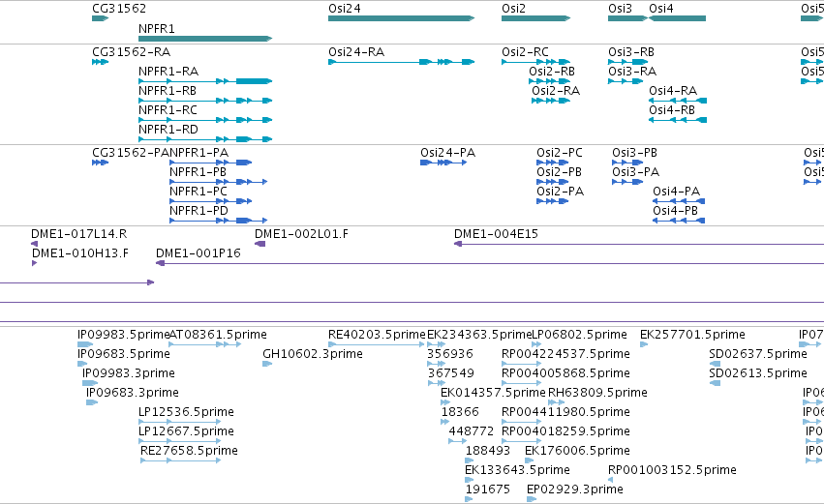
Task: Click the Osi2-PB label
Action: pos(559,172)
